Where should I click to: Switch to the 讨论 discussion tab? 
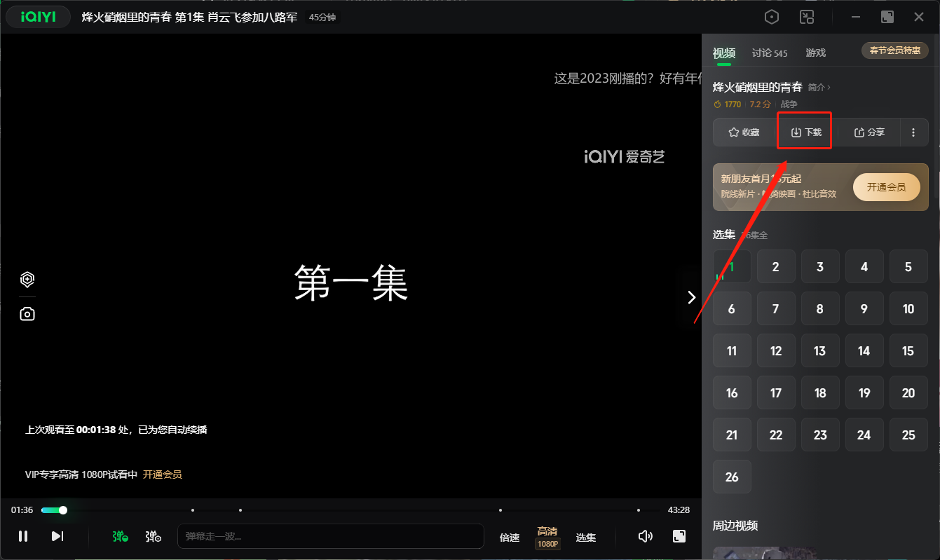click(769, 53)
